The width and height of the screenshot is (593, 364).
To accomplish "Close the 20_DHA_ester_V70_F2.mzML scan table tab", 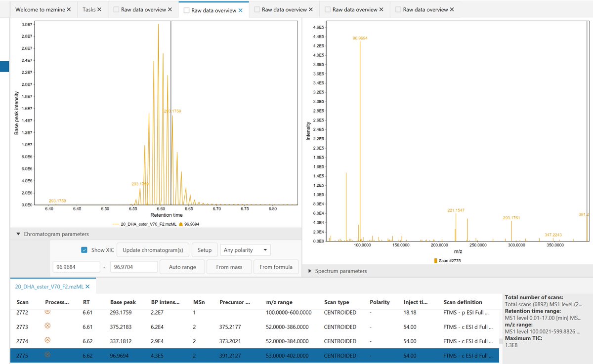I will (88, 286).
